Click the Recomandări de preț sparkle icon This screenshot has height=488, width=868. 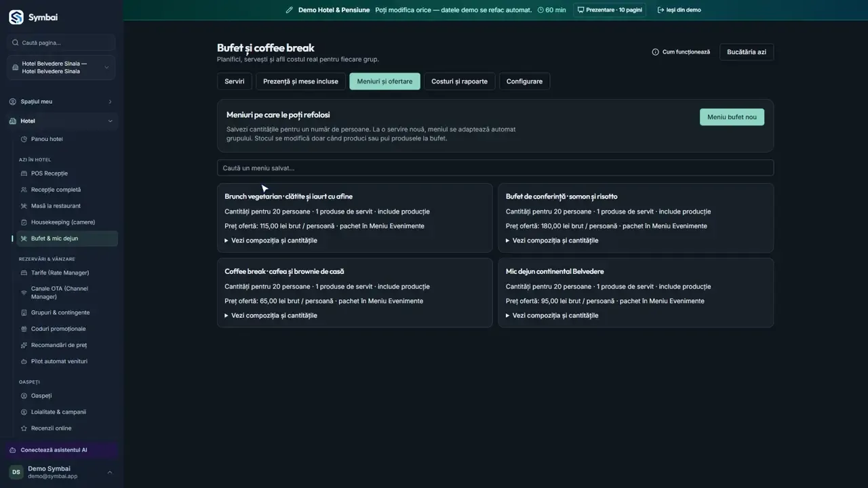click(24, 346)
